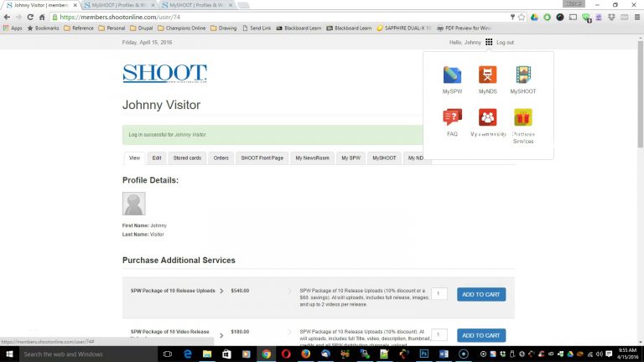Click quantity field for $180.00 package
644x362 pixels.
tap(439, 334)
